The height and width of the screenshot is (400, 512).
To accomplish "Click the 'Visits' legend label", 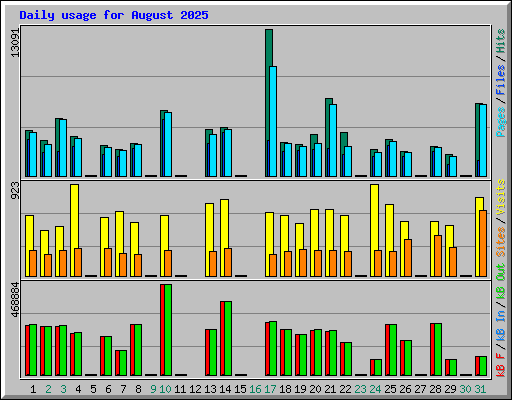I will coord(501,197).
